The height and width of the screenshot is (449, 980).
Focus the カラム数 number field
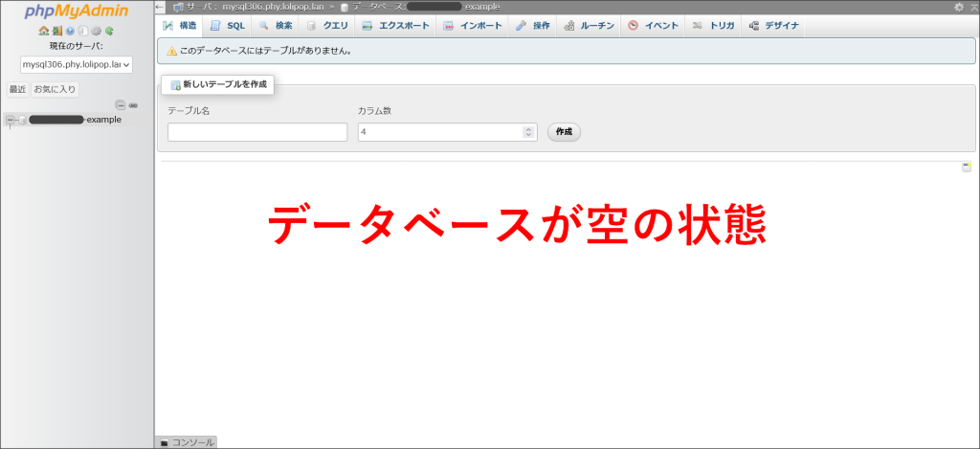point(448,132)
